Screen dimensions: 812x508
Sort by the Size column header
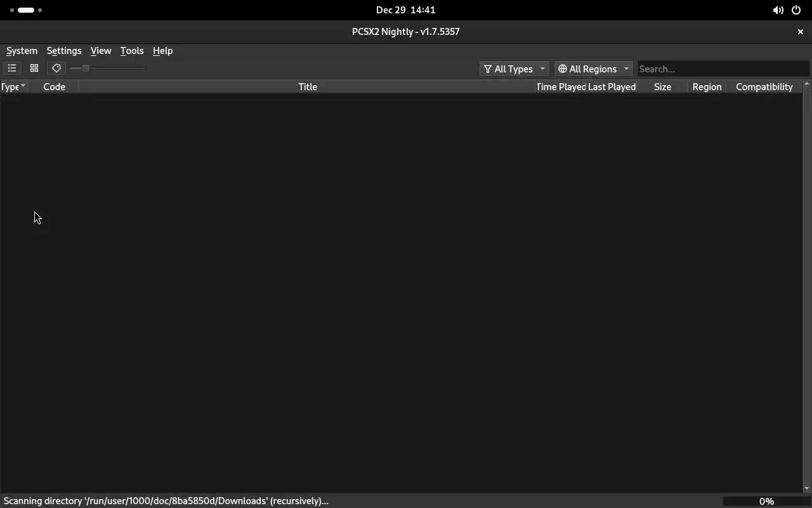pos(662,87)
